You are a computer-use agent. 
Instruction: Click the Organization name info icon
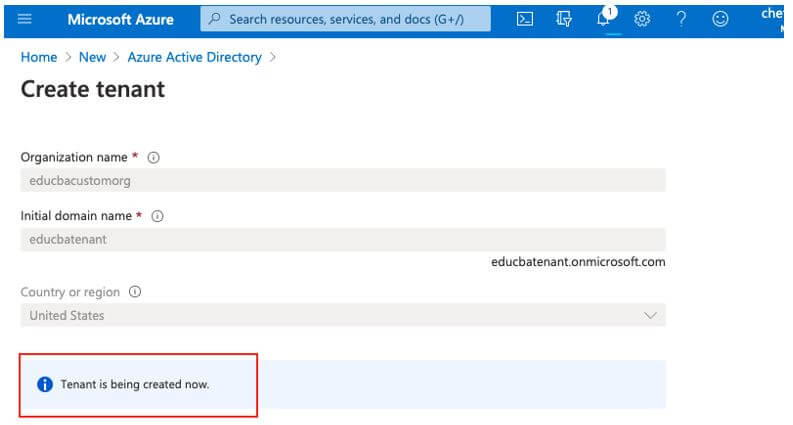154,157
